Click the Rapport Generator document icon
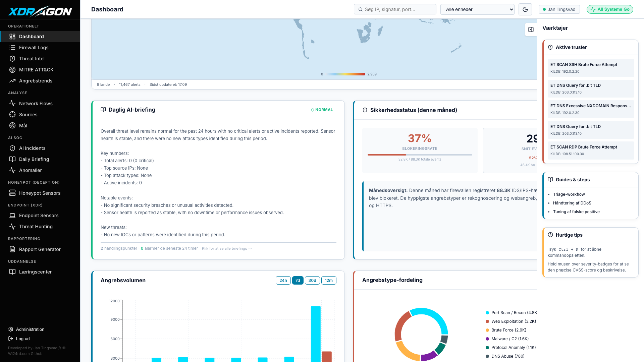This screenshot has width=644, height=362. (x=12, y=249)
